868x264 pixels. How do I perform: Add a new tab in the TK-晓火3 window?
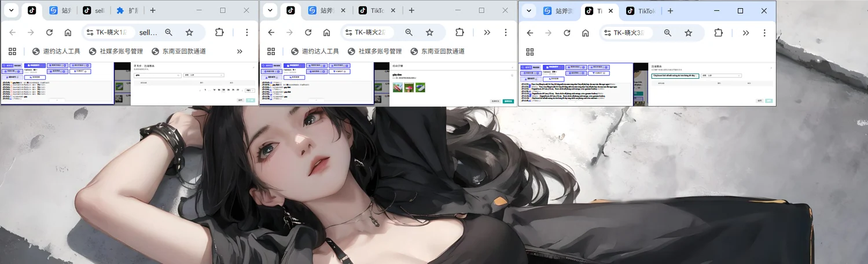670,10
